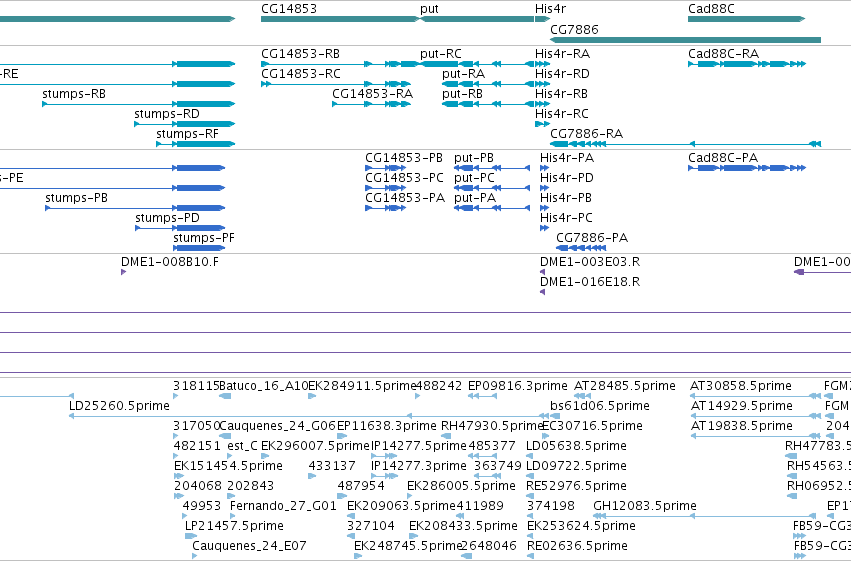Click the Cad88C-RA transcript label

tap(723, 54)
